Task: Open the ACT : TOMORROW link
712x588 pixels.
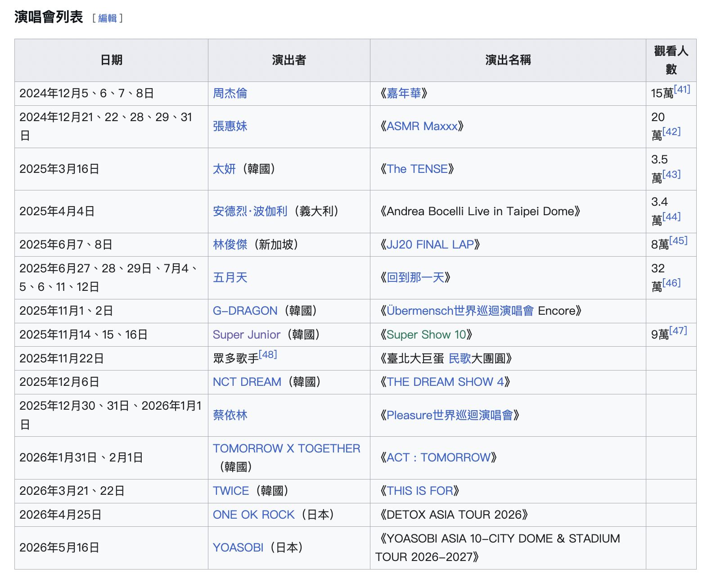Action: point(439,457)
